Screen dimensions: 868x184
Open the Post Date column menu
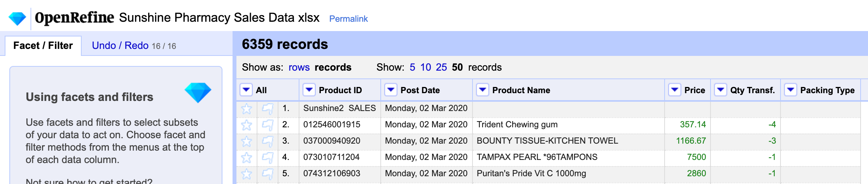click(391, 90)
